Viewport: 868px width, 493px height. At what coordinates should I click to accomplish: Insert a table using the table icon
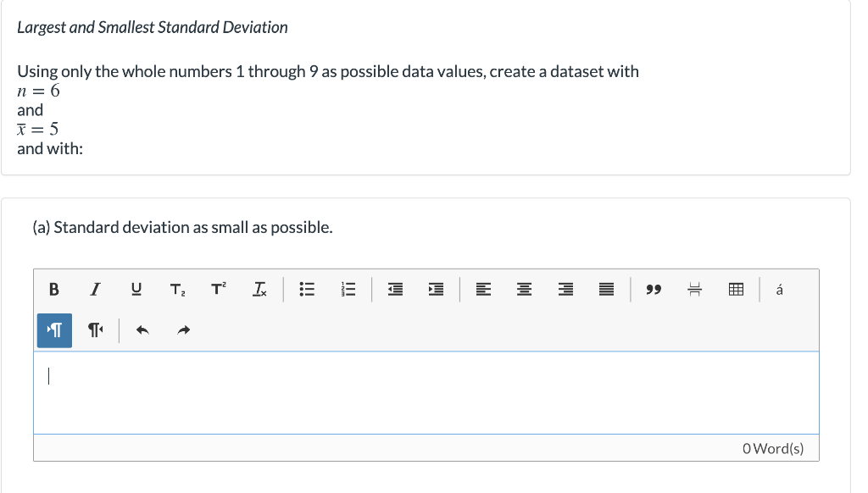pos(735,289)
